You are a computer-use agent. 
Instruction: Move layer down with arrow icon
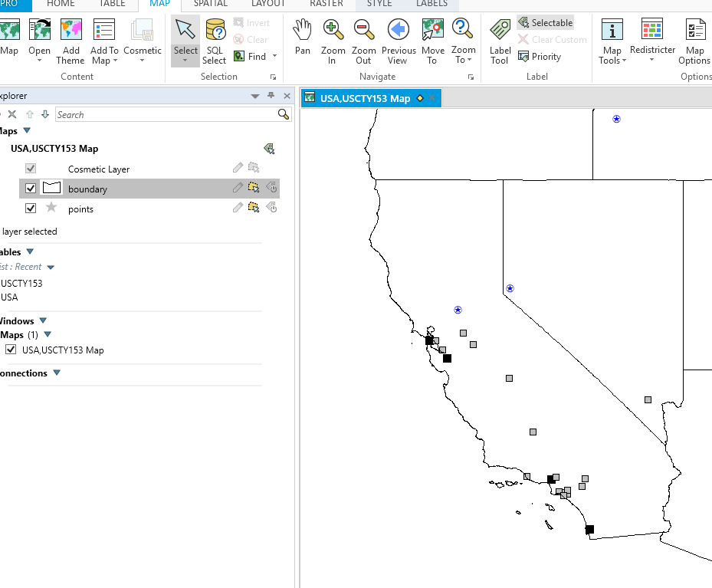tap(44, 114)
